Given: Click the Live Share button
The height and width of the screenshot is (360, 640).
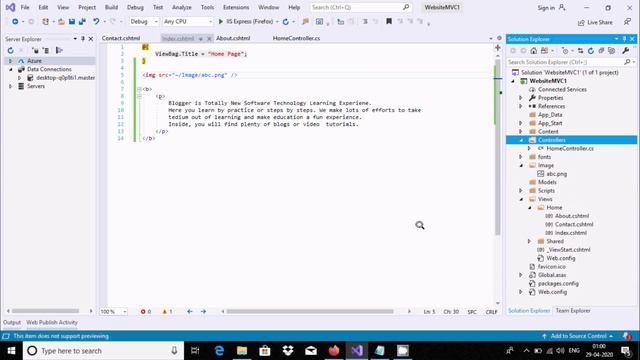Looking at the screenshot, I should pyautogui.click(x=595, y=22).
